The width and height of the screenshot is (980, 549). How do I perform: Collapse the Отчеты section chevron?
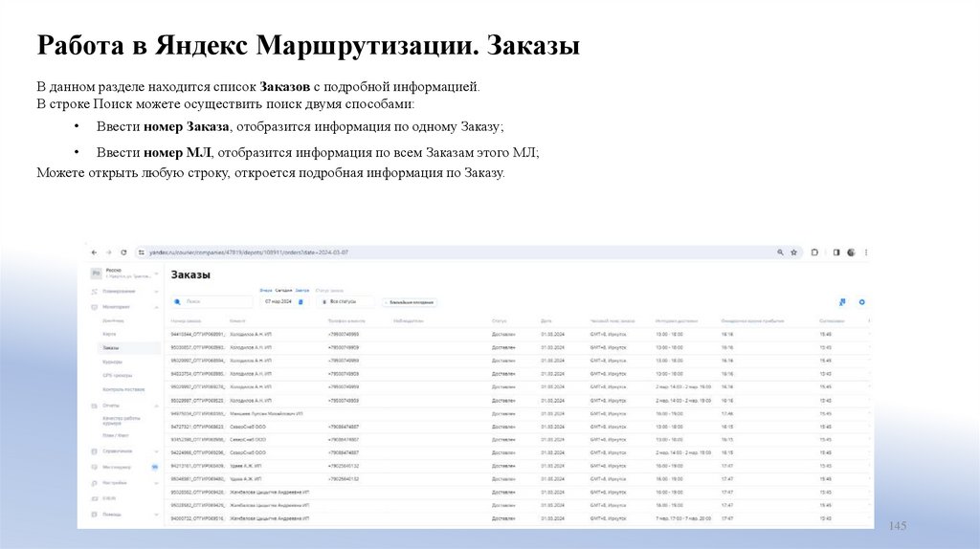156,406
